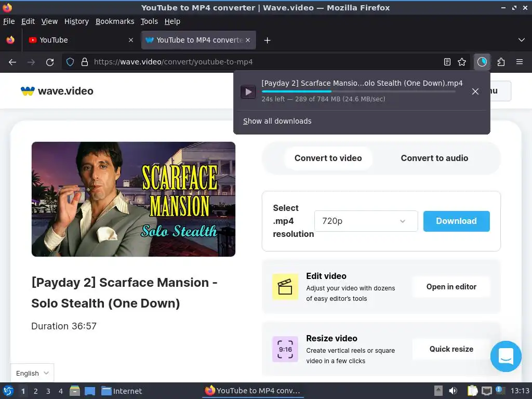Image resolution: width=532 pixels, height=399 pixels.
Task: Click the Edit video clapperboard icon
Action: (x=285, y=287)
